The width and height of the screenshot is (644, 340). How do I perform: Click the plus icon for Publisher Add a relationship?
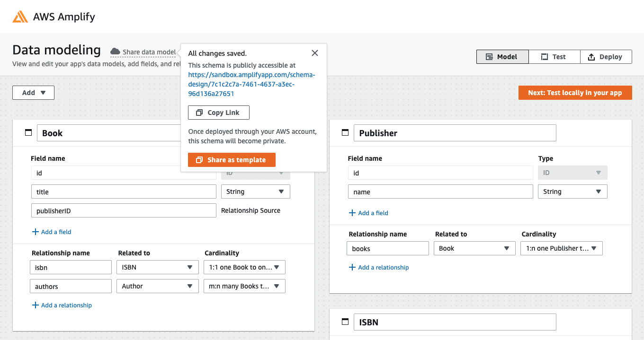click(352, 267)
